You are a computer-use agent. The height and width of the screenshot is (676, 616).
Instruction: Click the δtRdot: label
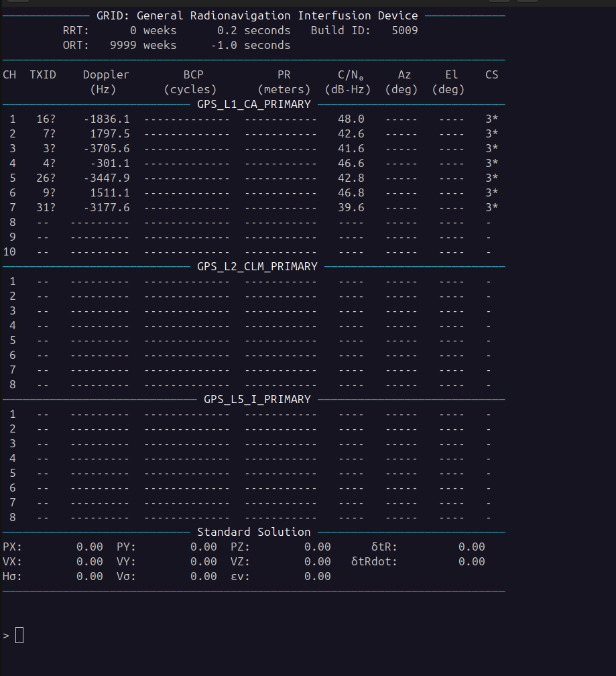[374, 561]
